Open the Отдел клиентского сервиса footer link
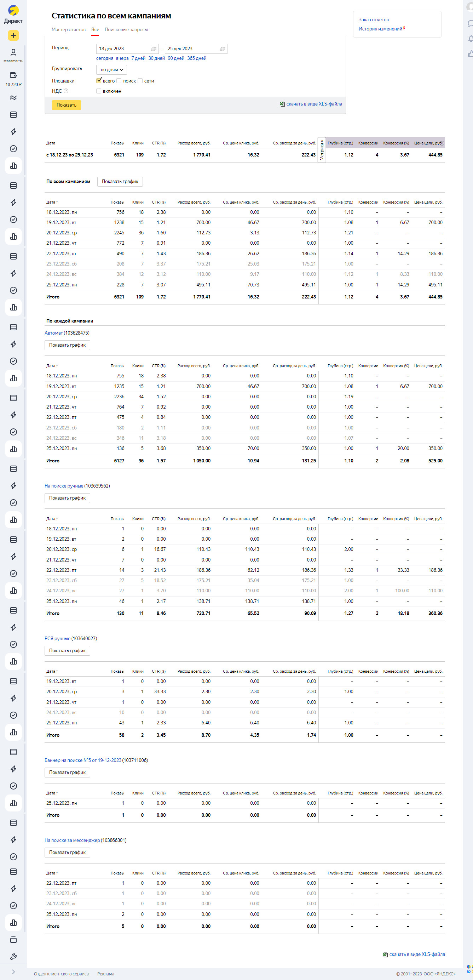473x980 pixels. point(61,974)
